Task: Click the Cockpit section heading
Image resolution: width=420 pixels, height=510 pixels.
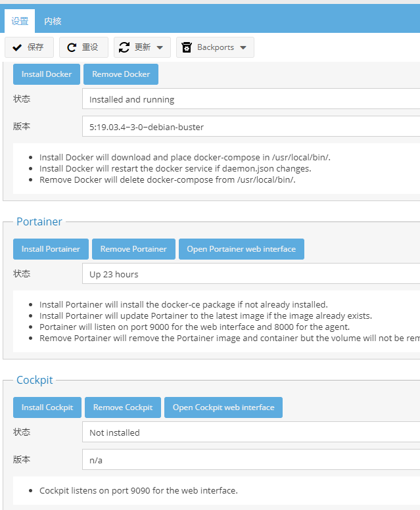Action: [x=34, y=381]
